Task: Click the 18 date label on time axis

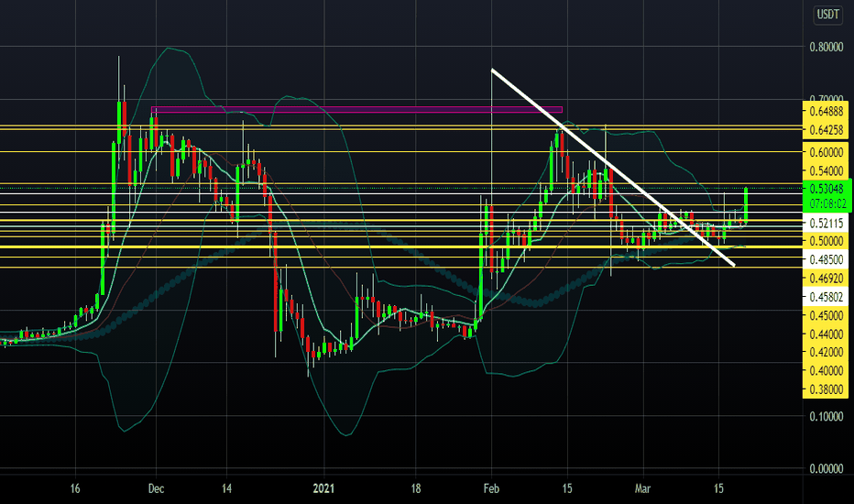Action: pyautogui.click(x=416, y=488)
